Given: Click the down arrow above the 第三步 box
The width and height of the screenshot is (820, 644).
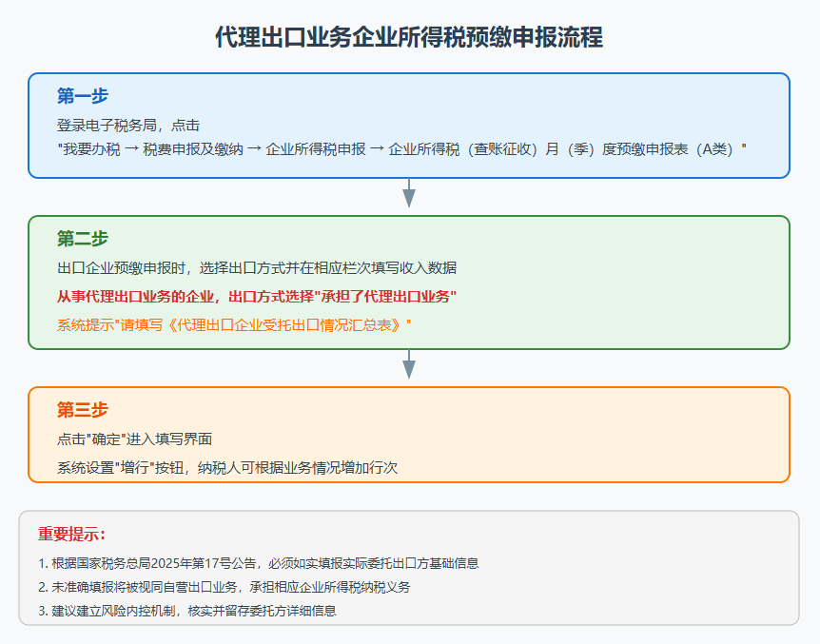Looking at the screenshot, I should (409, 365).
